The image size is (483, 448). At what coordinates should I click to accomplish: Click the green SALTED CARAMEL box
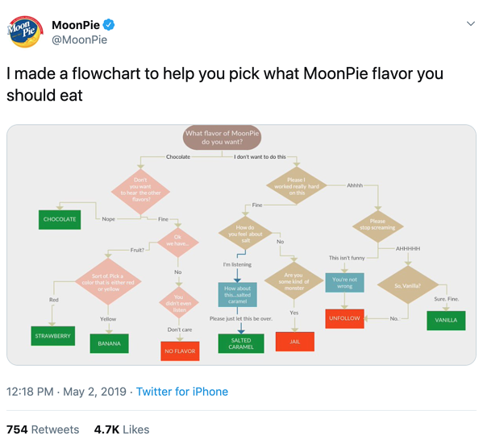click(241, 343)
